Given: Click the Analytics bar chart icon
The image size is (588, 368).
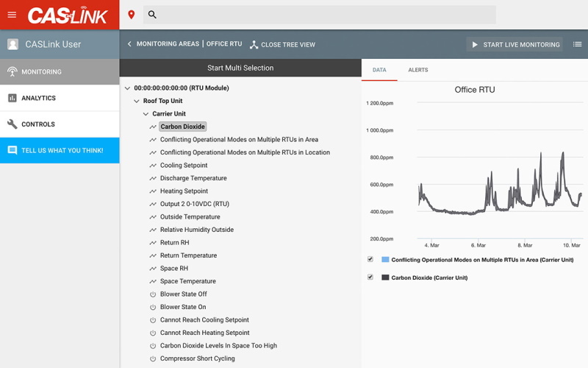Looking at the screenshot, I should 12,98.
